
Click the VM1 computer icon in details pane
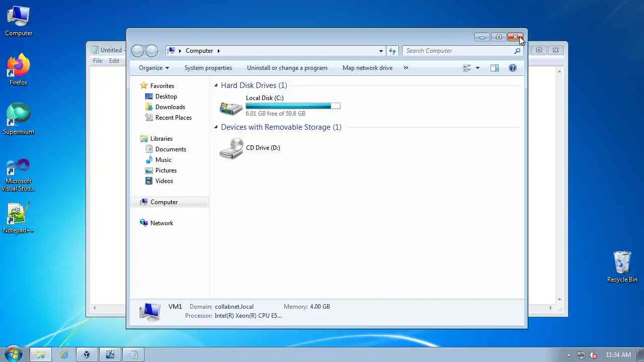pyautogui.click(x=150, y=312)
